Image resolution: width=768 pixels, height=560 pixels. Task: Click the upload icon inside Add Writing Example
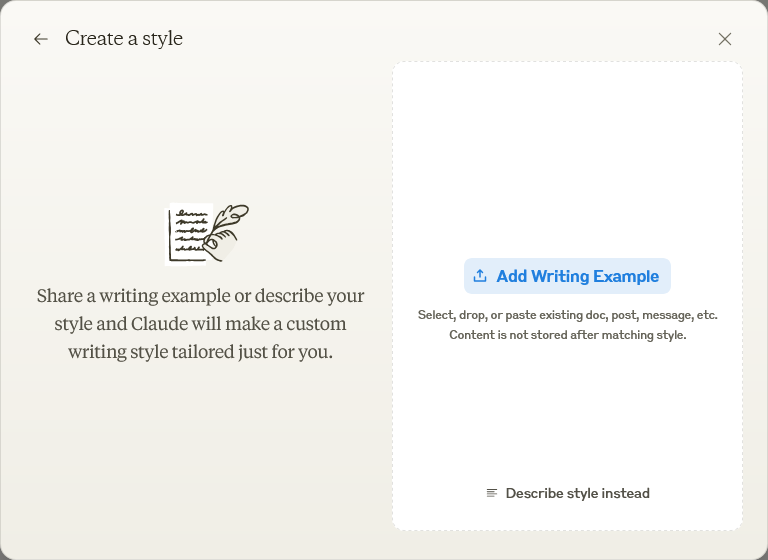pyautogui.click(x=480, y=276)
